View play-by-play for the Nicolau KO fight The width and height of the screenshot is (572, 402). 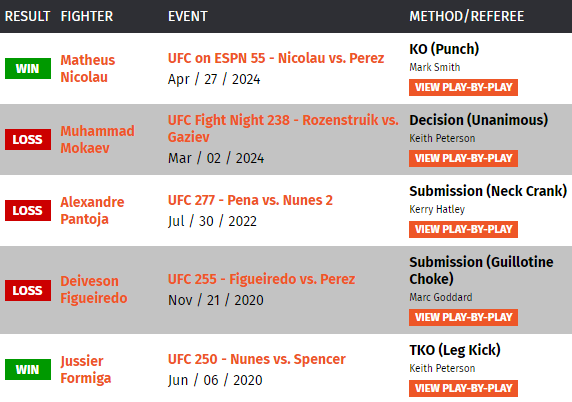pyautogui.click(x=463, y=88)
